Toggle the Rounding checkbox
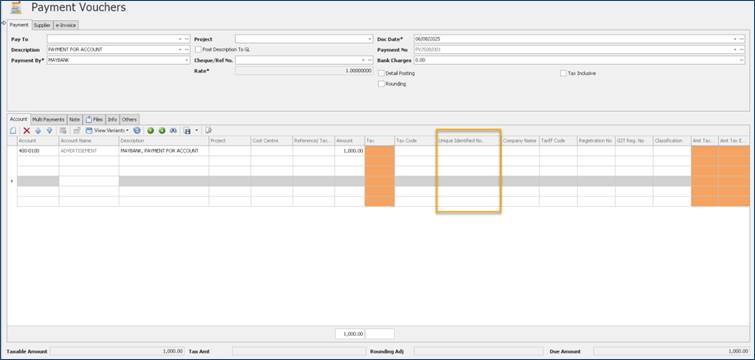The width and height of the screenshot is (755, 360). 382,84
